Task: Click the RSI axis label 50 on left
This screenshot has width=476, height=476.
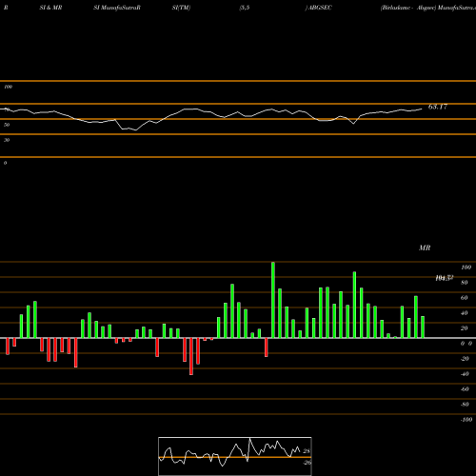Action: pyautogui.click(x=7, y=125)
